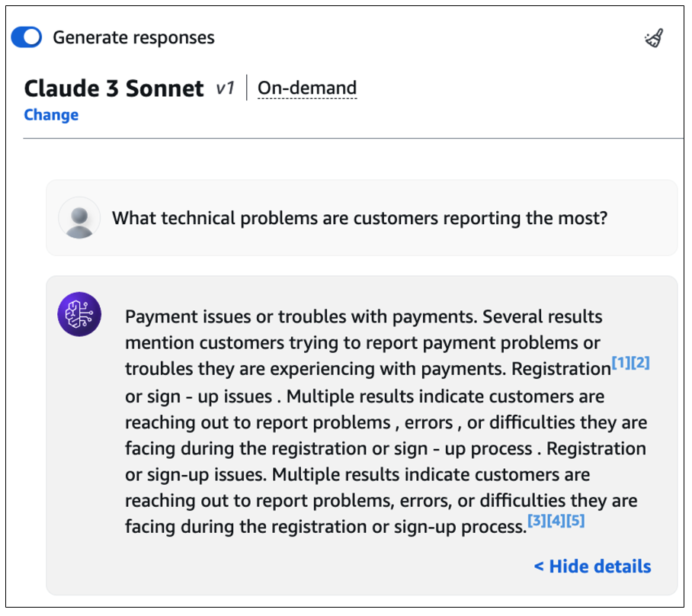The height and width of the screenshot is (616, 692).
Task: Click the v1 version label
Action: click(x=224, y=88)
